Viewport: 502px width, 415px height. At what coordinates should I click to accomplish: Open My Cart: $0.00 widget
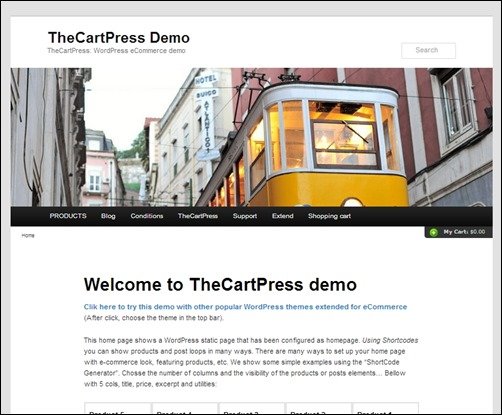pyautogui.click(x=459, y=232)
